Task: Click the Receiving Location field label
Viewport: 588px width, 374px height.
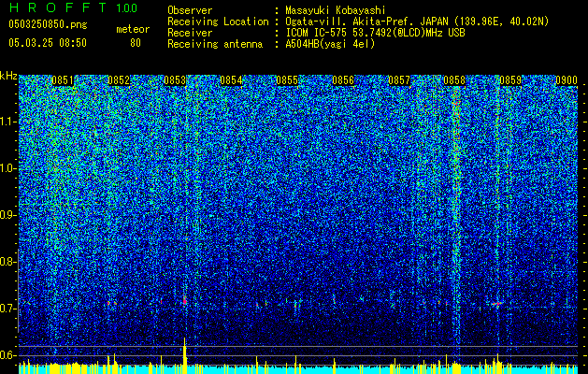Action: (218, 22)
